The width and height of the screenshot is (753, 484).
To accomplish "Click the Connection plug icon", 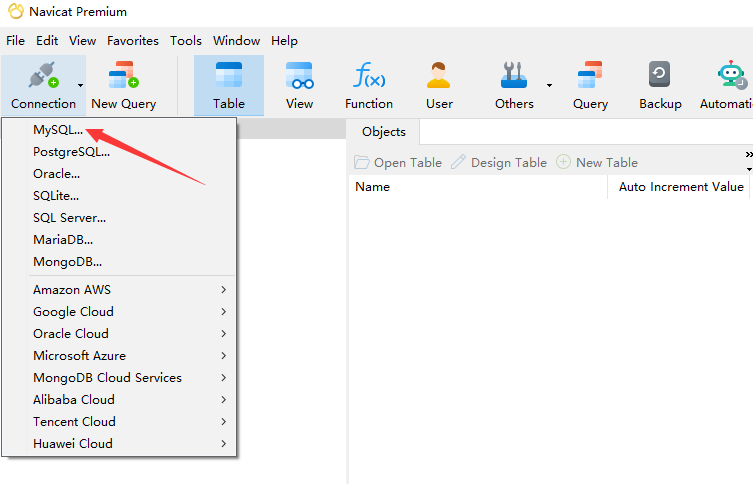I will (43, 75).
